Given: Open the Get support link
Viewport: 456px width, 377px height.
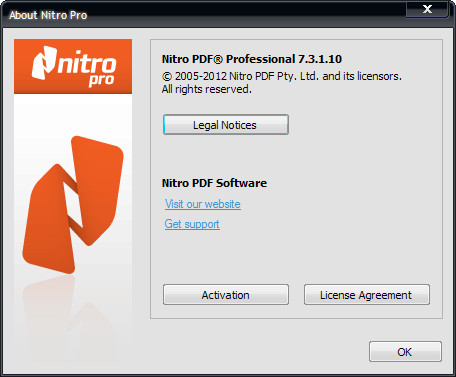Looking at the screenshot, I should click(x=192, y=224).
